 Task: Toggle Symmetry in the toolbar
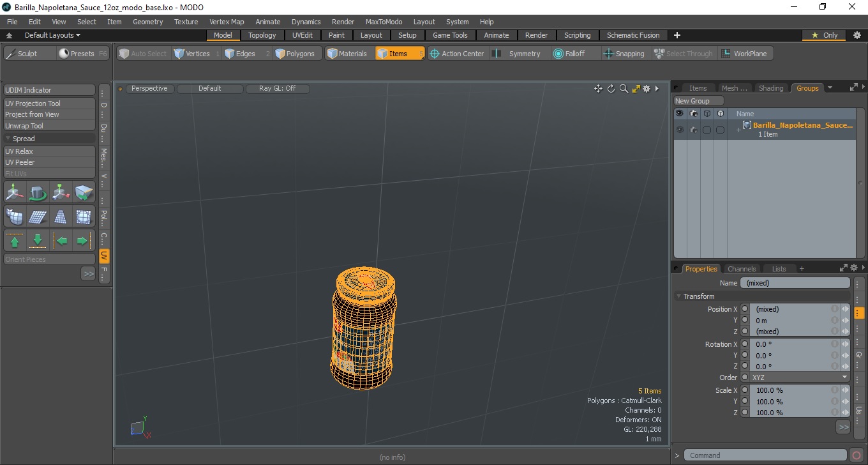518,54
